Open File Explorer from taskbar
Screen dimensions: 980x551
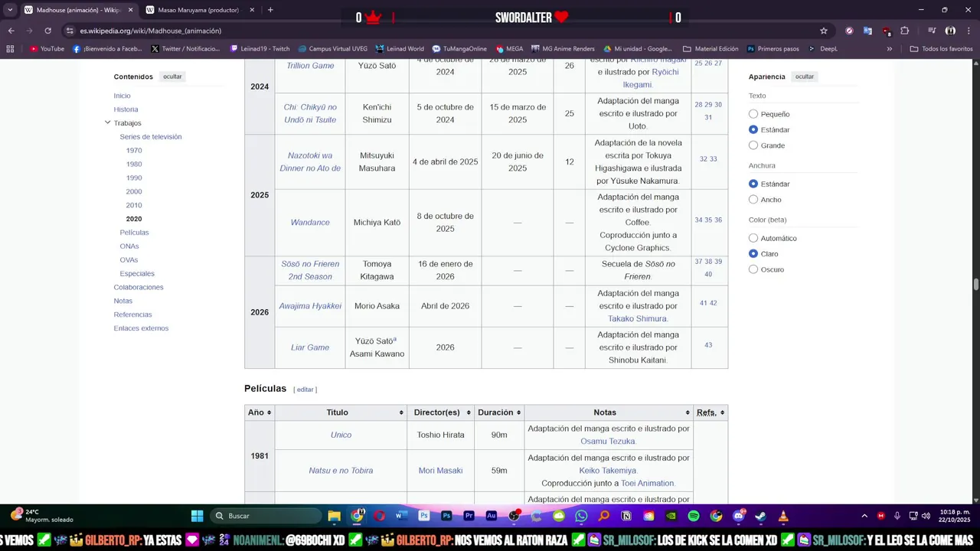(335, 516)
